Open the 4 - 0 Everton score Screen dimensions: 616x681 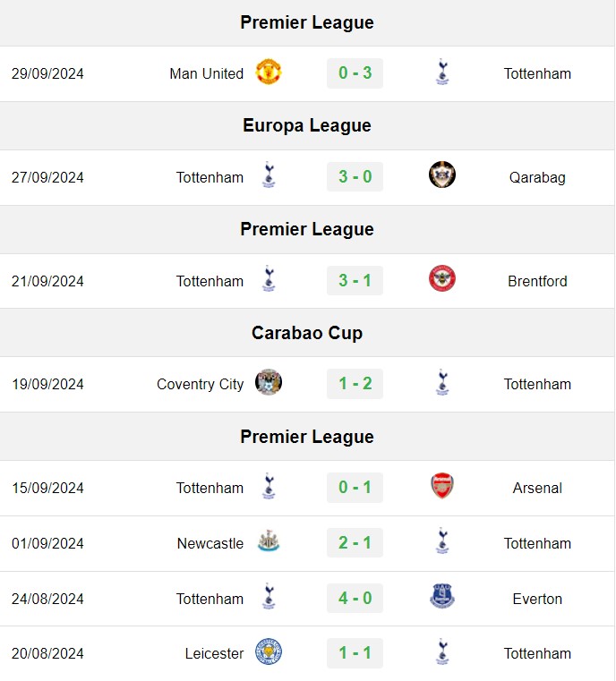(355, 599)
